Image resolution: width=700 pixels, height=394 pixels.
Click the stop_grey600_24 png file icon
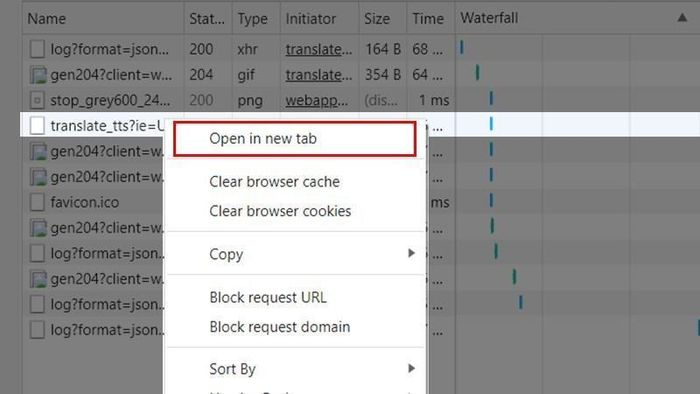pyautogui.click(x=38, y=100)
